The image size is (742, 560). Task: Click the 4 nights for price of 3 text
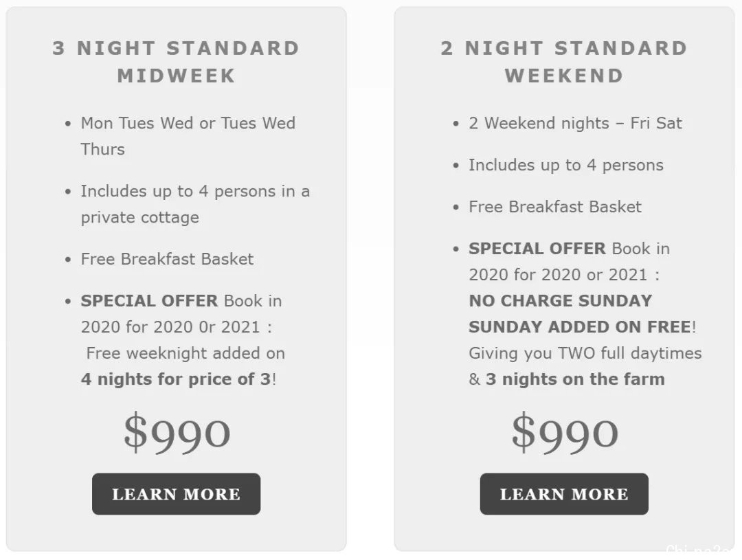tap(176, 379)
